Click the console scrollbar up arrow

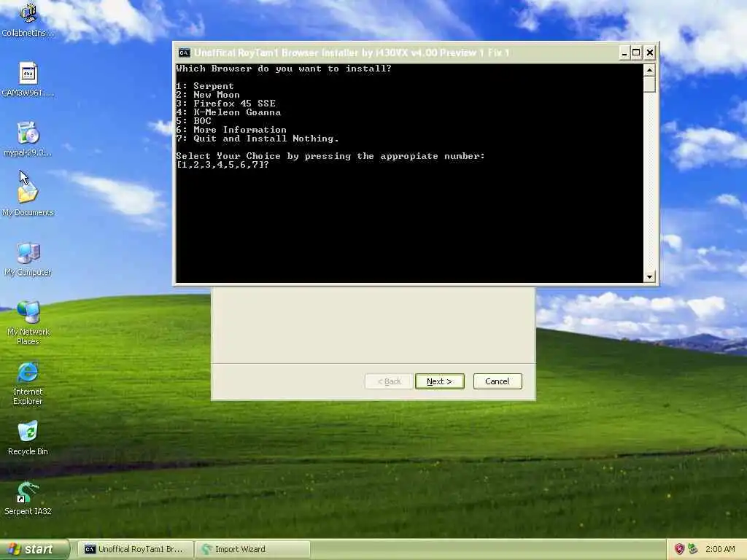coord(649,70)
